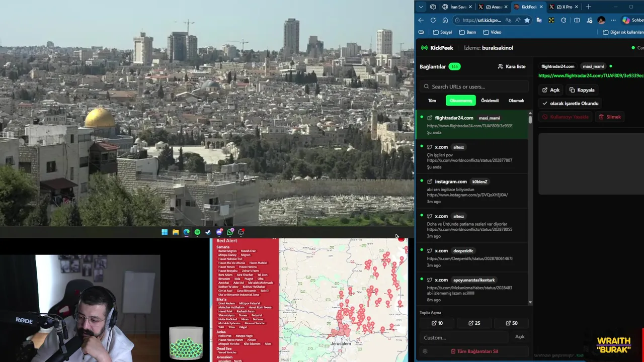The width and height of the screenshot is (644, 362).
Task: Click the Kullanıcıyı Yasakla ban button
Action: (565, 117)
